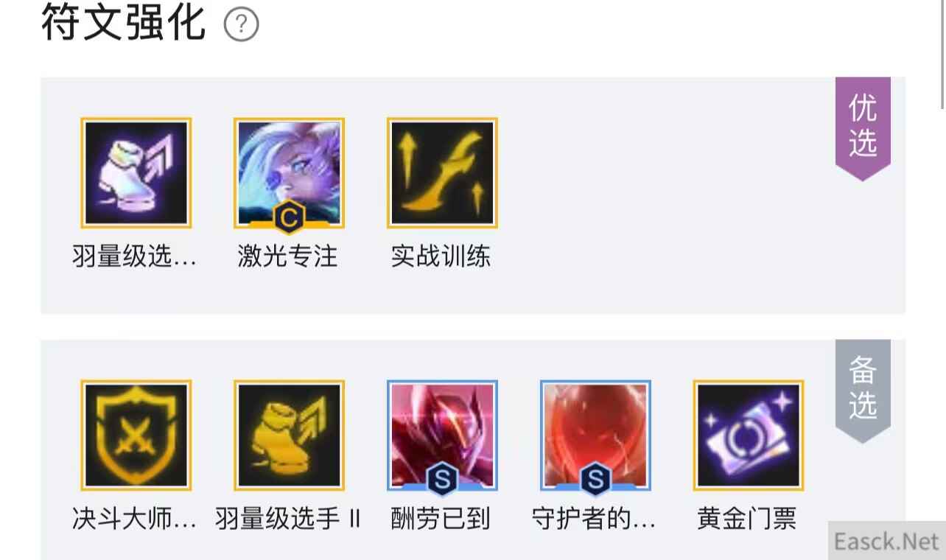Select the 守护者的 red orb icon
This screenshot has width=946, height=560.
pos(595,435)
